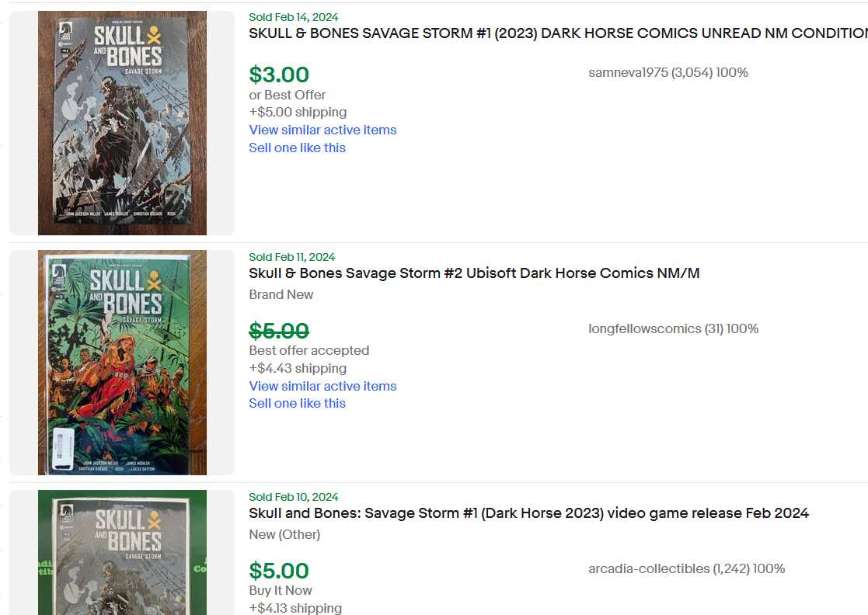Open the SKULL & BONES SAVAGE STORM #1 (2023) DARK HORSE title
Viewport: 868px width, 615px height.
click(558, 33)
